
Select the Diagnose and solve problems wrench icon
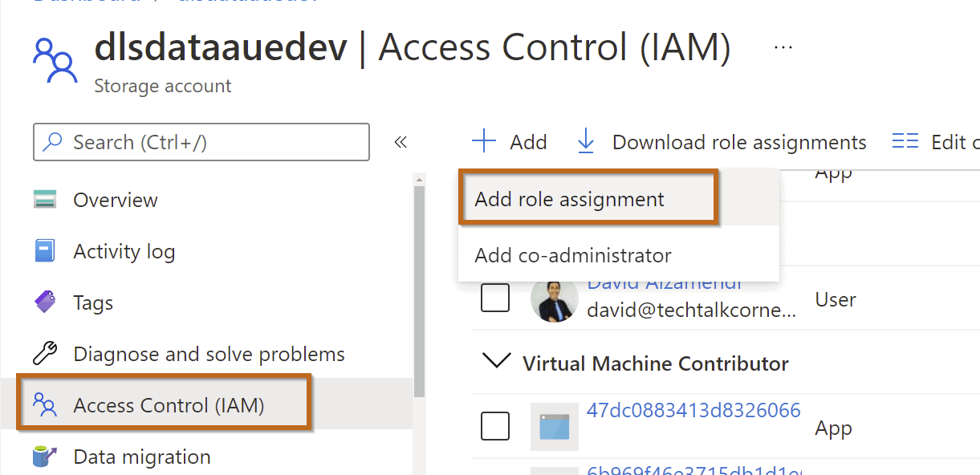45,354
